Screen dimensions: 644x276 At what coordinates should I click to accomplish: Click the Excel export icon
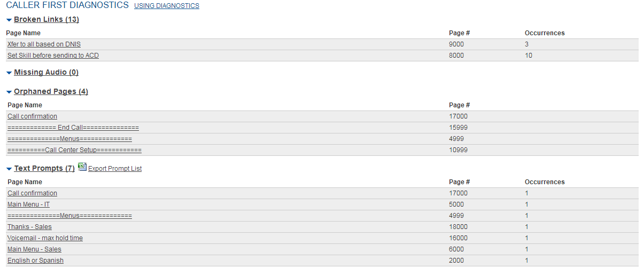click(x=82, y=167)
